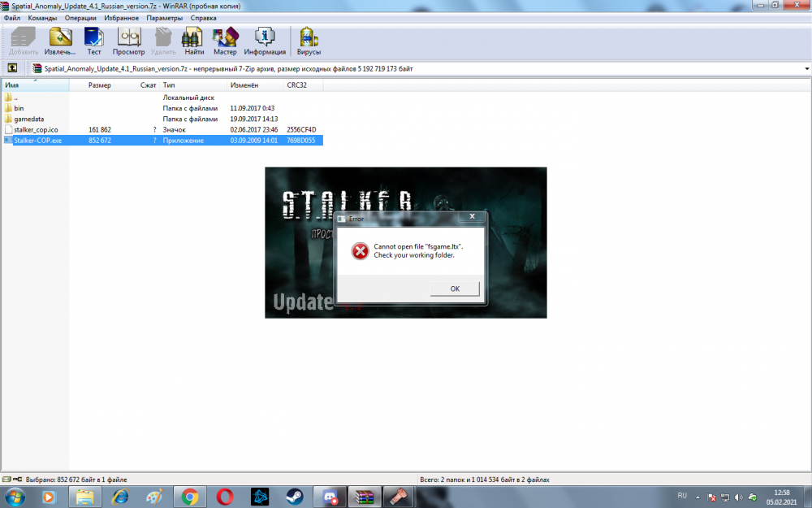Expand the archive path dropdown arrow
The width and height of the screenshot is (812, 508).
806,68
